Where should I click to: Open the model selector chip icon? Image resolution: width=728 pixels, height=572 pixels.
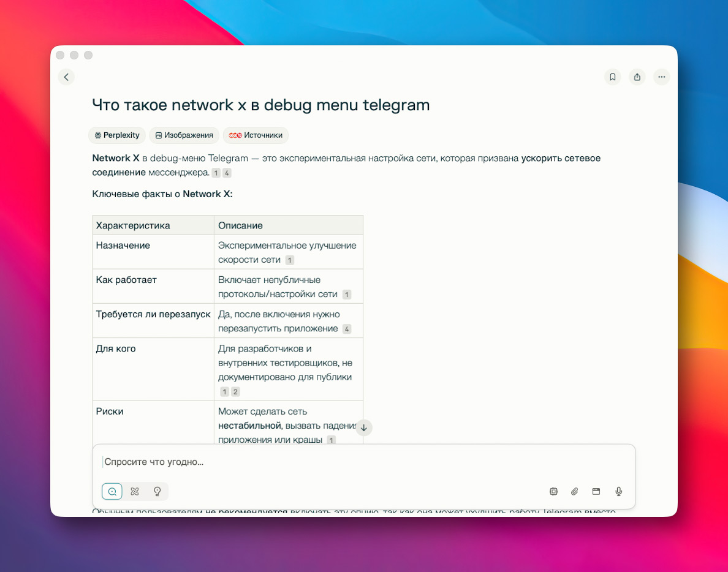click(553, 491)
